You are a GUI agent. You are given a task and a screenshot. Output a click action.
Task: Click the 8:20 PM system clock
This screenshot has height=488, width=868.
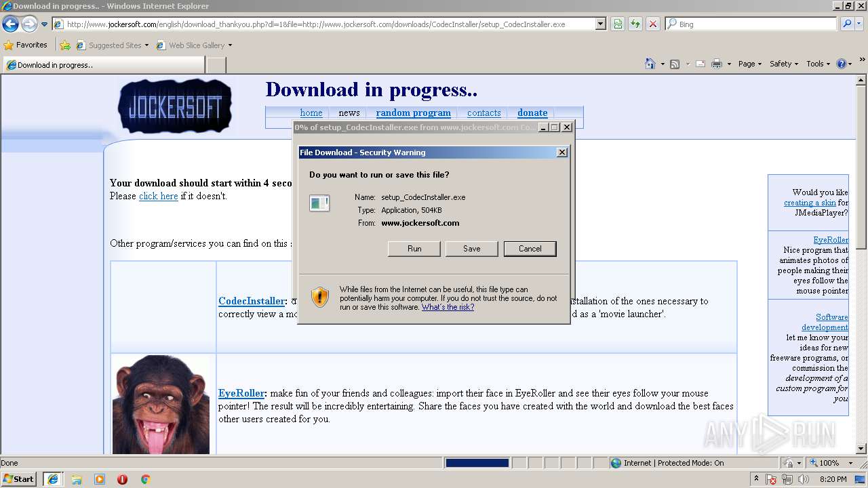[x=833, y=479]
